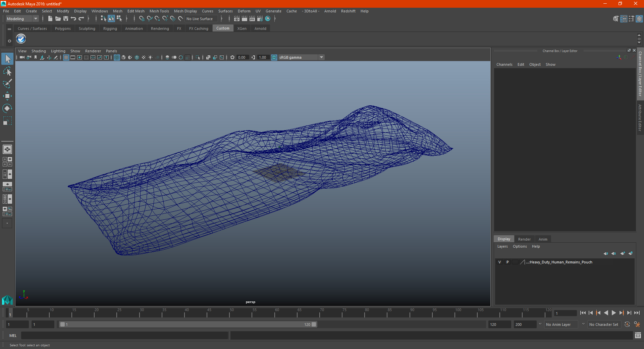The width and height of the screenshot is (644, 349).
Task: Activate the Paint selection tool
Action: coord(7,84)
